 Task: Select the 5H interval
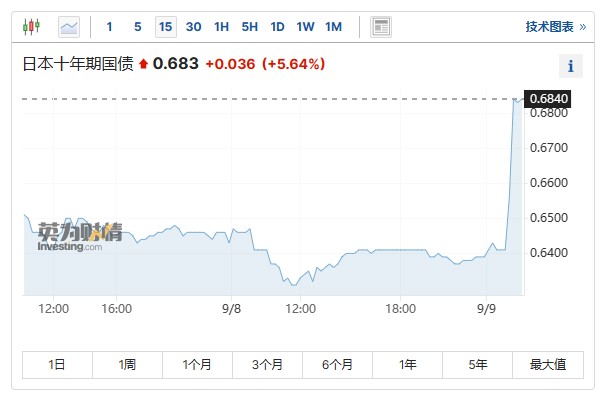250,27
